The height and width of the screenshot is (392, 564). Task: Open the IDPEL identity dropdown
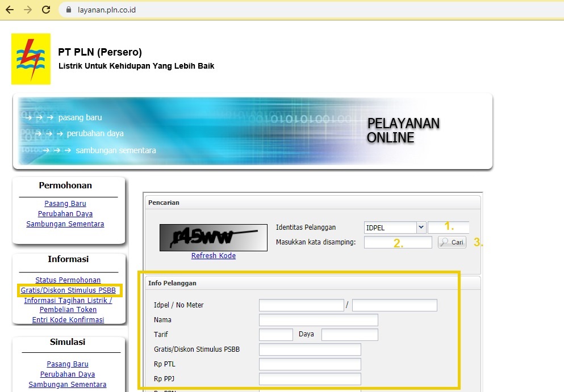(x=395, y=227)
